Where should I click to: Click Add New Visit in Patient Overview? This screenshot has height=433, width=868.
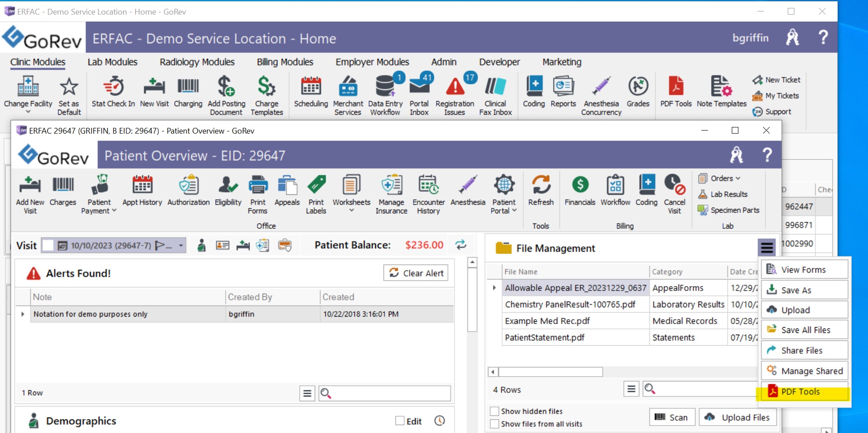point(30,194)
